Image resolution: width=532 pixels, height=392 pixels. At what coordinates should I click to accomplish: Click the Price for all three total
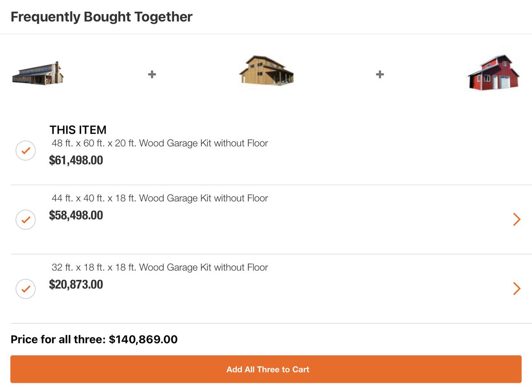coord(94,340)
